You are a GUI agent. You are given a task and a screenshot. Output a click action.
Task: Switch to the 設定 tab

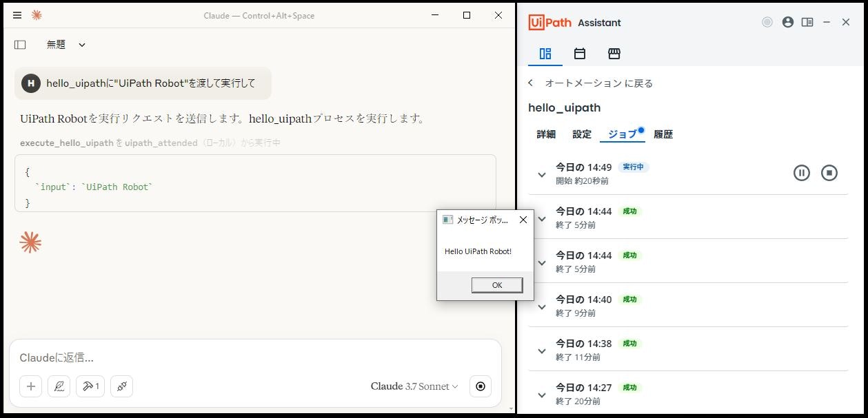pyautogui.click(x=582, y=134)
